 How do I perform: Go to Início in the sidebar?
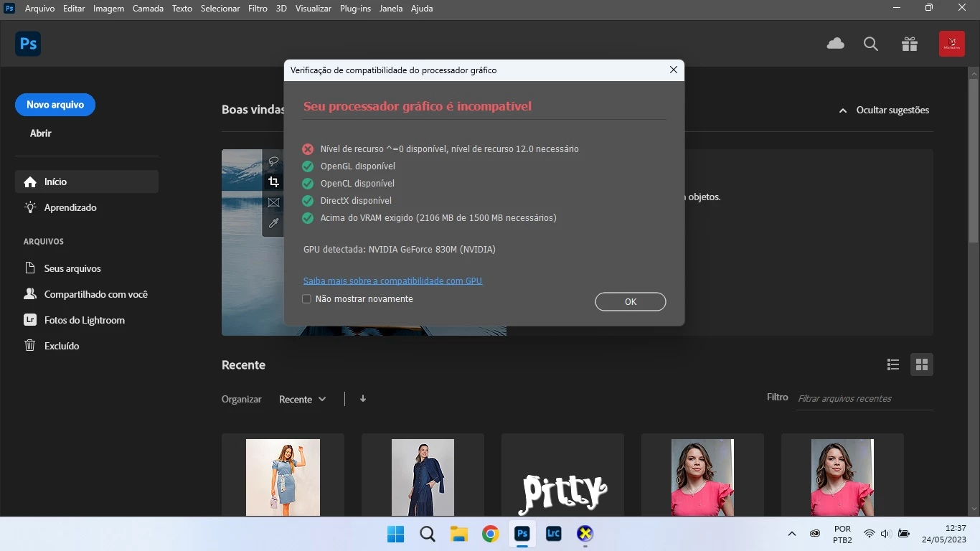pos(87,182)
